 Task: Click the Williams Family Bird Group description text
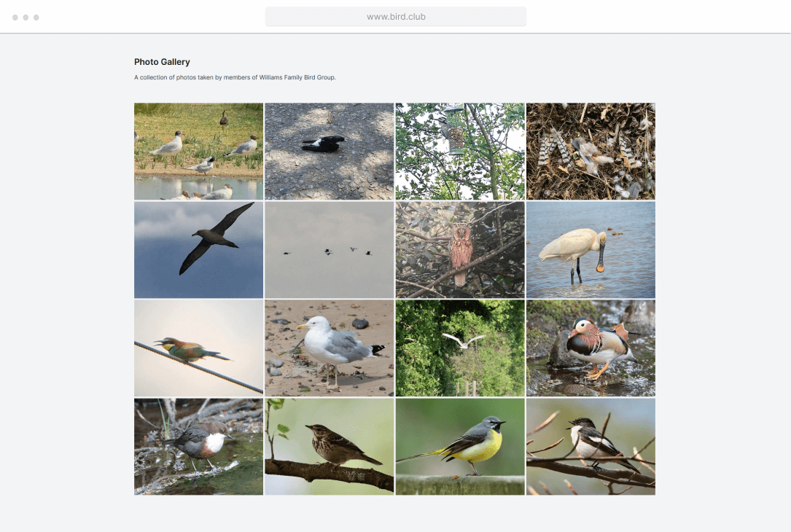tap(235, 77)
